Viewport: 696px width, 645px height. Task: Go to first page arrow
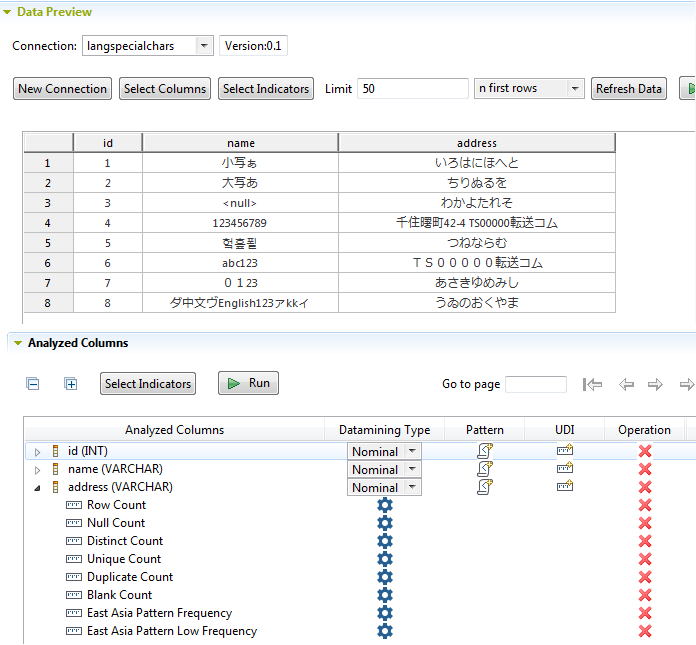(x=592, y=384)
